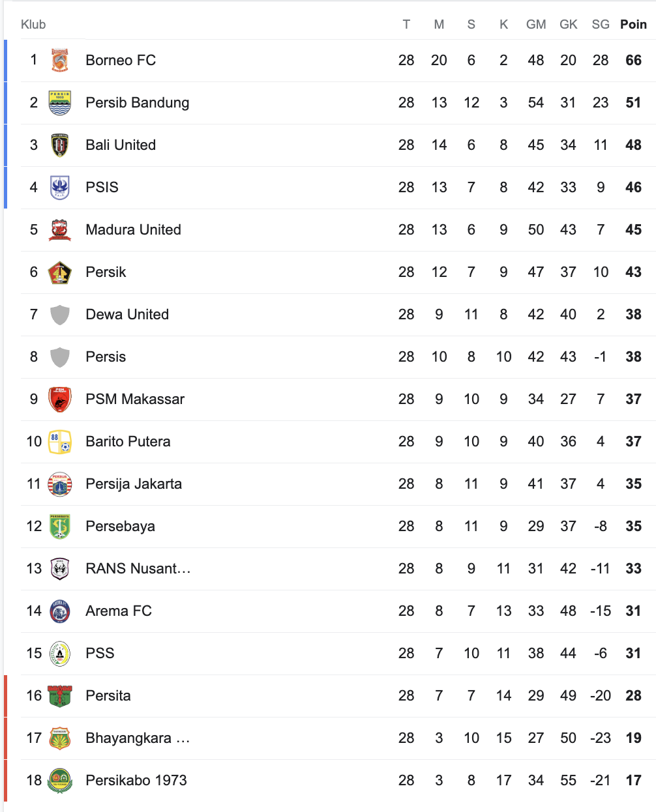The width and height of the screenshot is (656, 812).
Task: Open the Persis team name link
Action: tap(106, 357)
